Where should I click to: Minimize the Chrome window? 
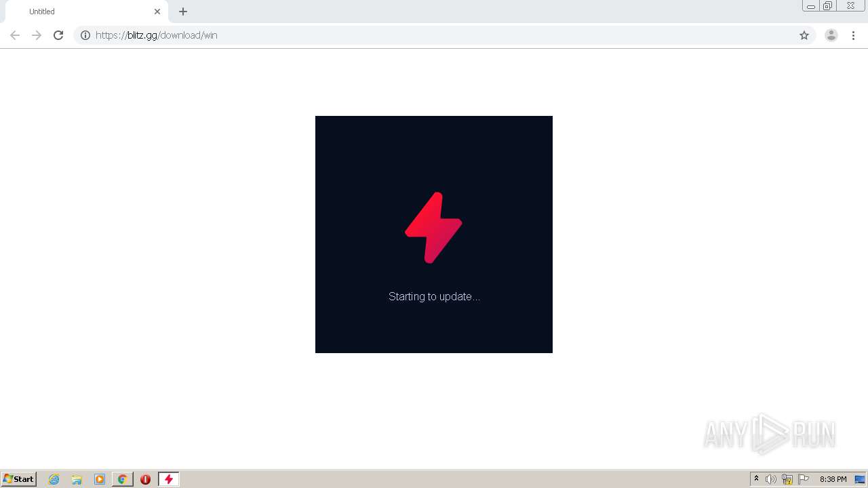click(811, 6)
